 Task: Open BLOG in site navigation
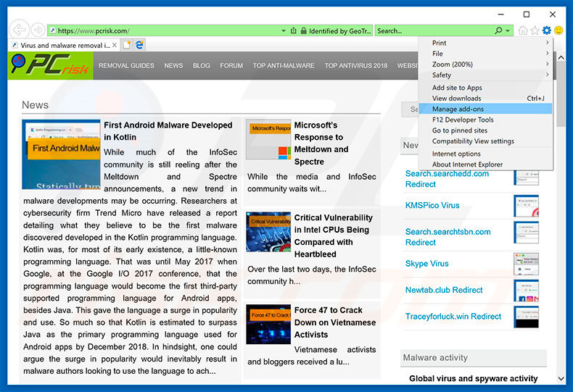pos(202,66)
